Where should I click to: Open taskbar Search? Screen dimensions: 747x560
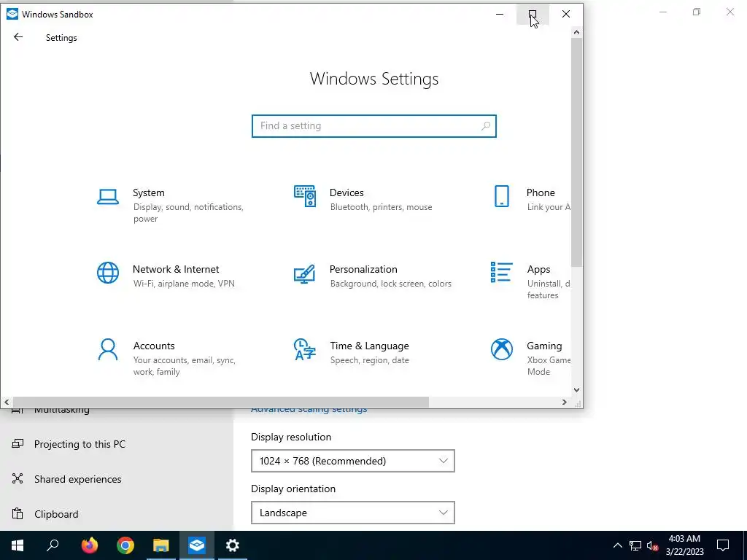[53, 545]
